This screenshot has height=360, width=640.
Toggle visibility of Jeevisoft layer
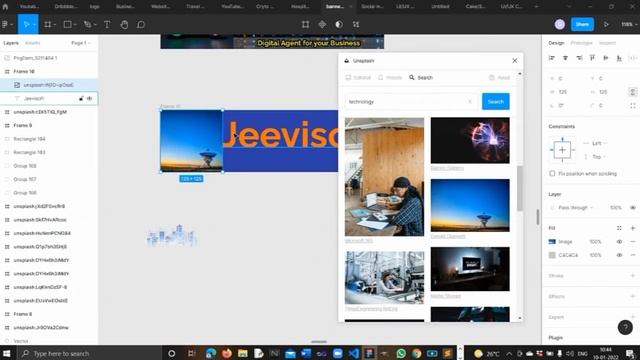click(x=89, y=98)
